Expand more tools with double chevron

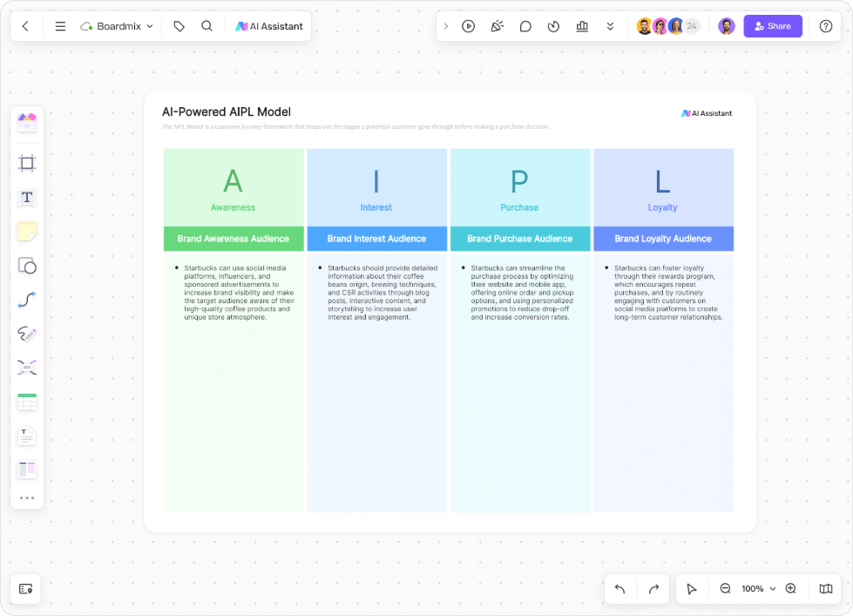click(611, 26)
